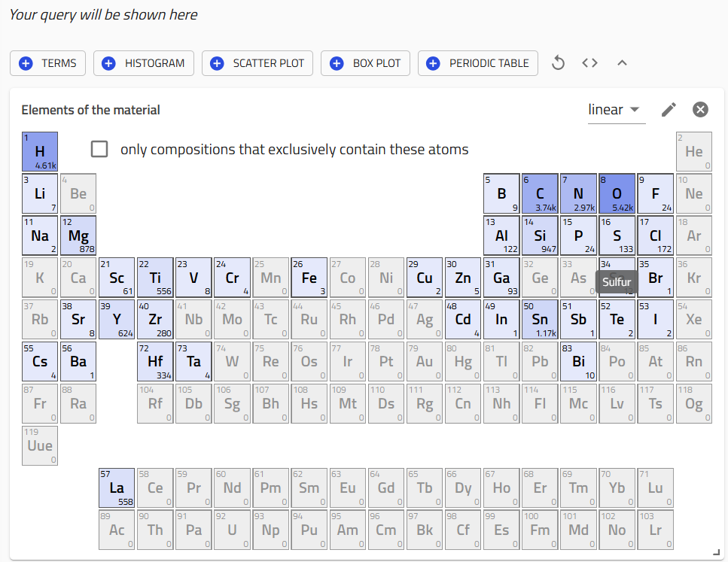Click the Oganesson tile

coord(693,404)
